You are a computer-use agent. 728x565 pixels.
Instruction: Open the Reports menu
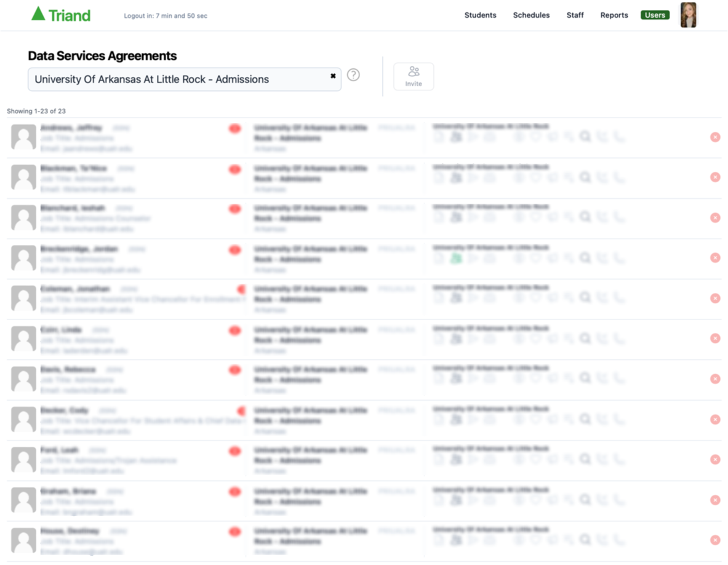[x=614, y=15]
